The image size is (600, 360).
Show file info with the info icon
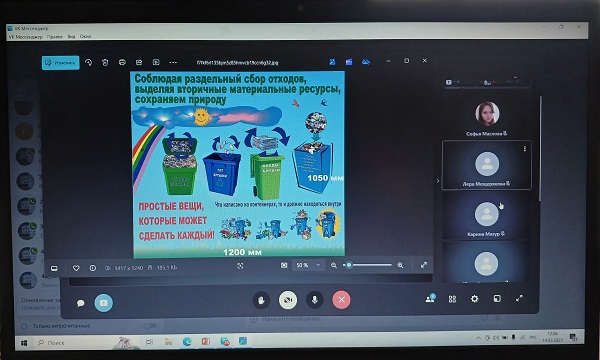(93, 268)
